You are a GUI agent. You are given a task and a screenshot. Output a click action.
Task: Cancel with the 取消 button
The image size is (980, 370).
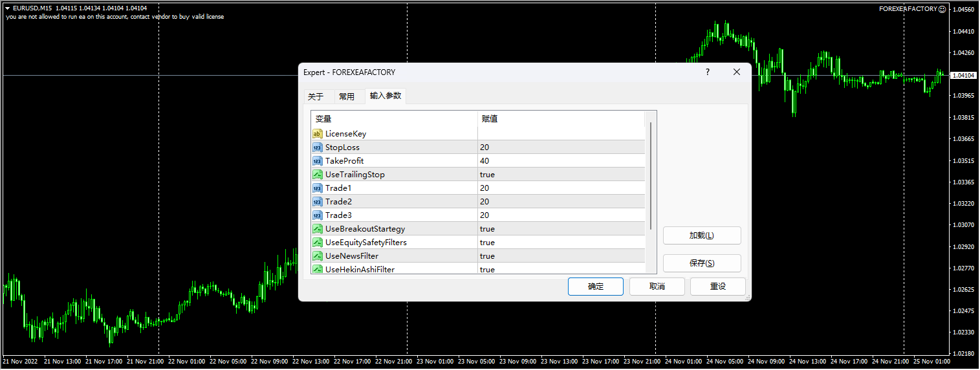coord(657,287)
